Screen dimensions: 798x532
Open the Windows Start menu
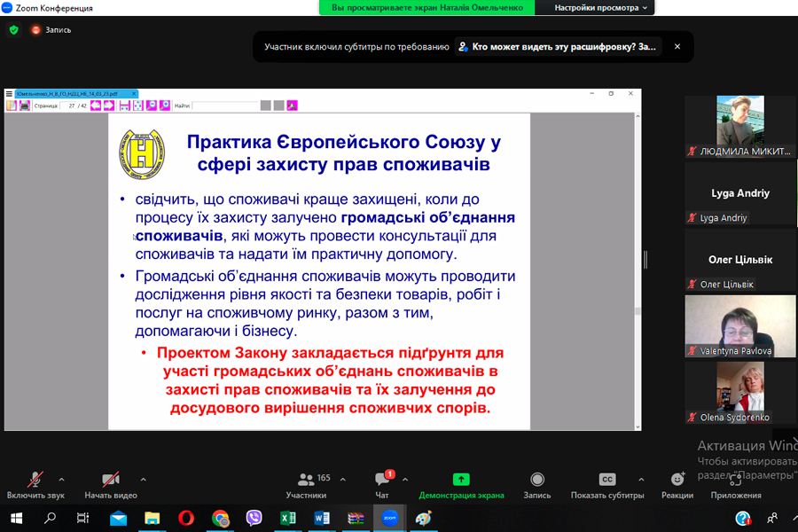[x=16, y=518]
